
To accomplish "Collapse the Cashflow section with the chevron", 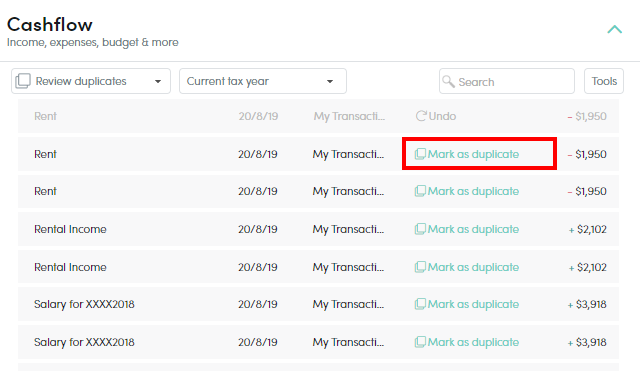I will [x=614, y=29].
